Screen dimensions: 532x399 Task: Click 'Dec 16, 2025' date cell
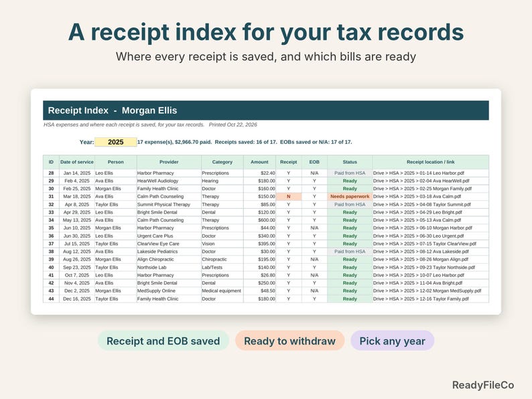click(77, 299)
